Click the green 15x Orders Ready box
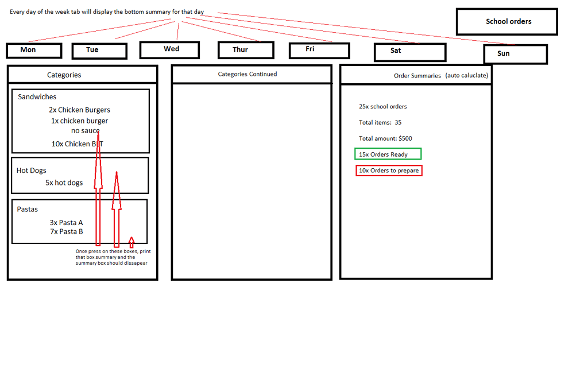The height and width of the screenshot is (391, 588). [388, 154]
